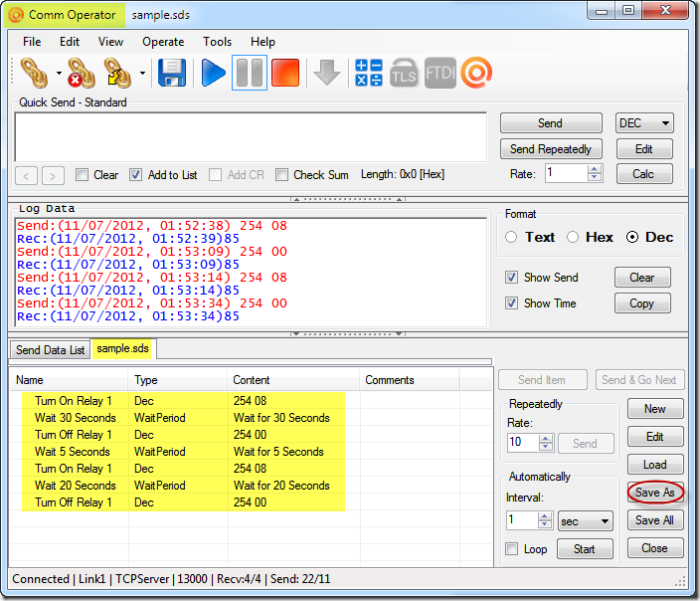Open the Edit menu
Screen dimensions: 700x601
[x=70, y=42]
